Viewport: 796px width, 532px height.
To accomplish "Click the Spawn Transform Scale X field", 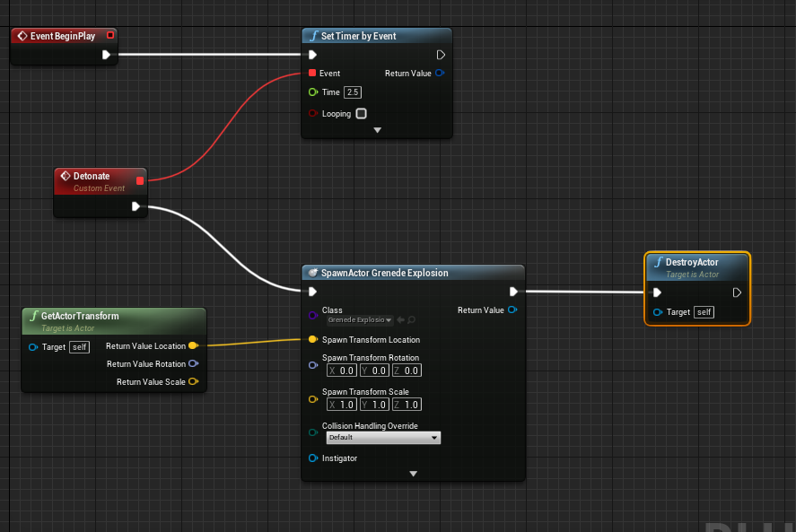I will click(342, 405).
